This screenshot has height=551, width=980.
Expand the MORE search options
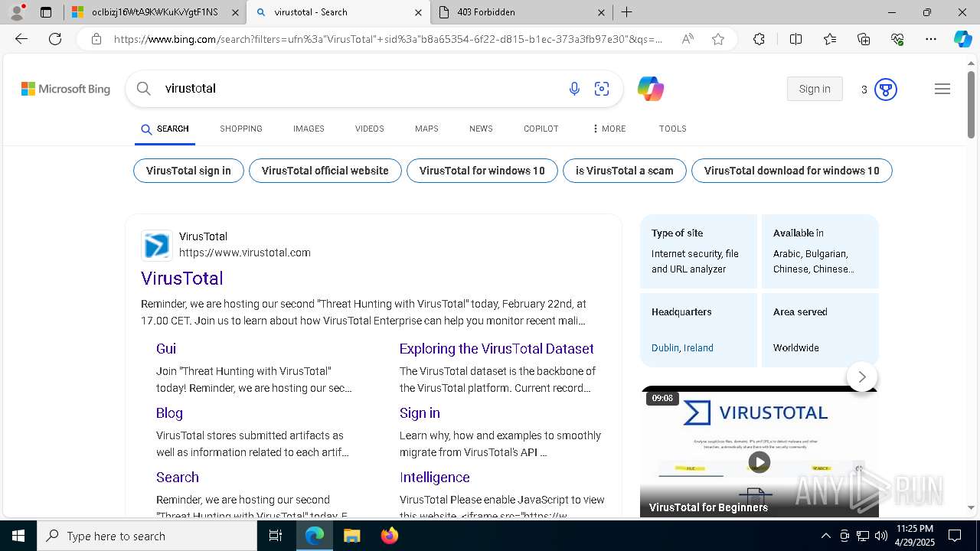pos(609,129)
